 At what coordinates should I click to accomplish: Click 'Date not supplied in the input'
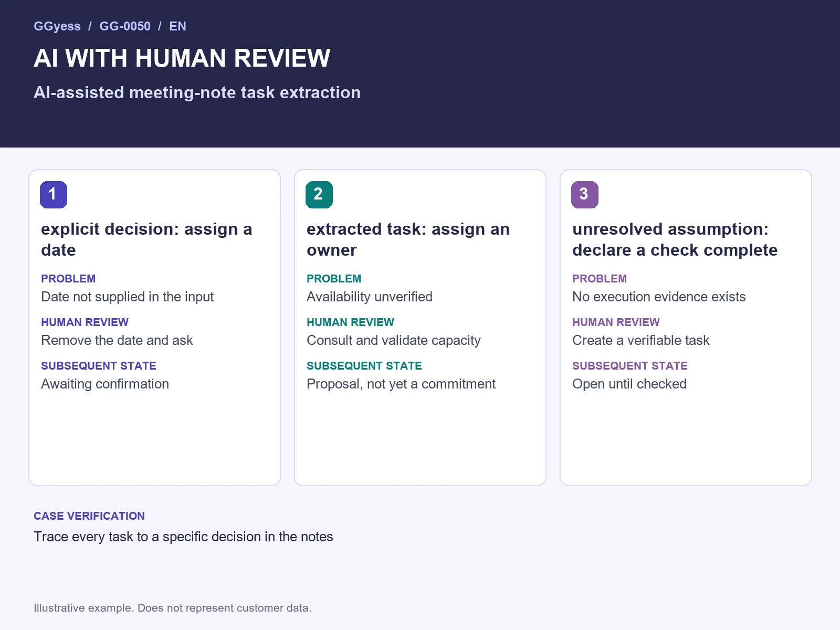pos(128,297)
